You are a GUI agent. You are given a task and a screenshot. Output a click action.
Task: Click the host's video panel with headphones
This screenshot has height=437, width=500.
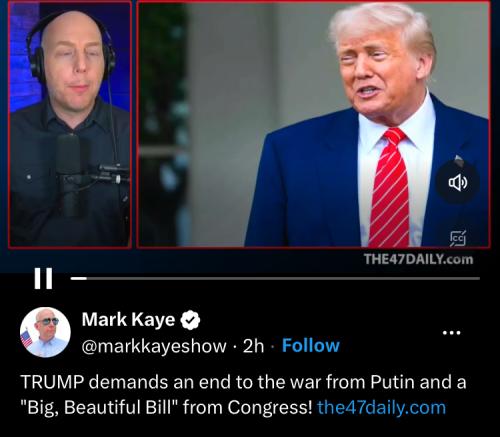[70, 124]
